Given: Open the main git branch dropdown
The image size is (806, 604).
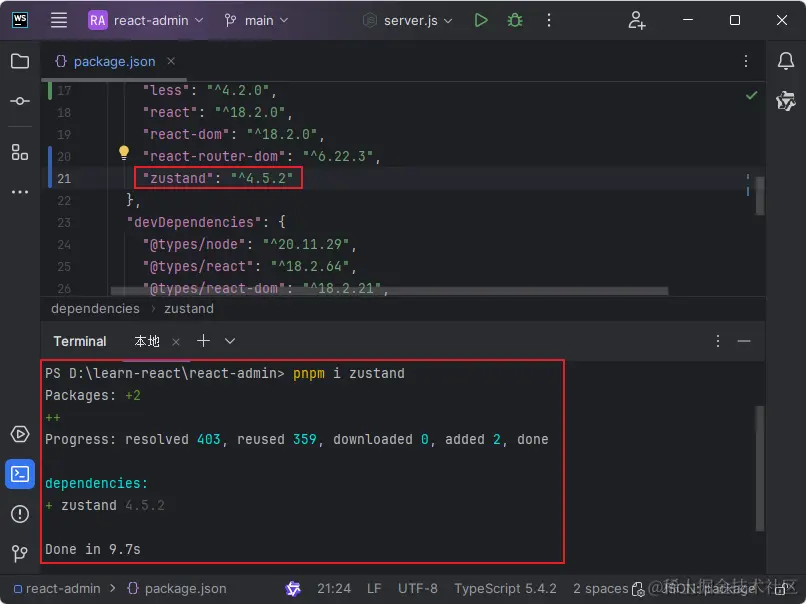Looking at the screenshot, I should [x=257, y=21].
